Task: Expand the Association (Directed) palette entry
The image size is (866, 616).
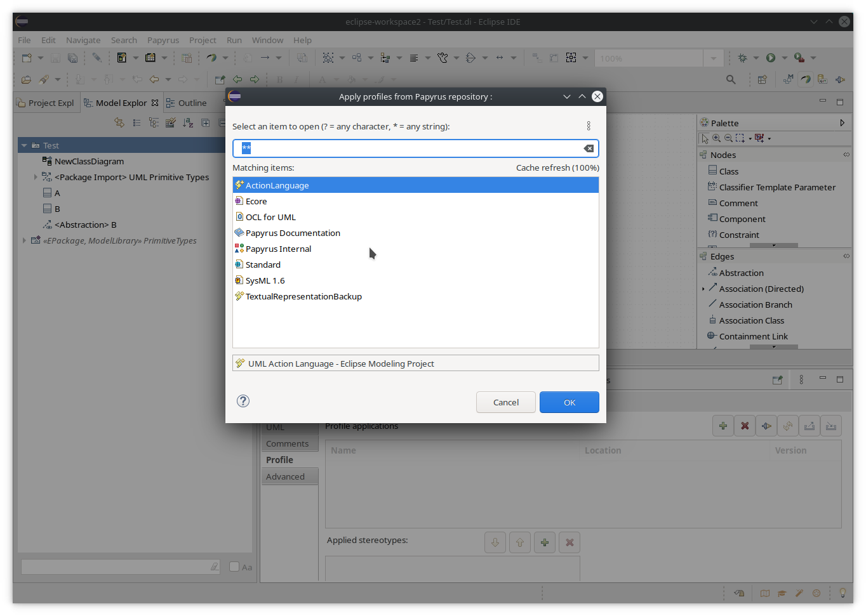Action: (x=703, y=289)
